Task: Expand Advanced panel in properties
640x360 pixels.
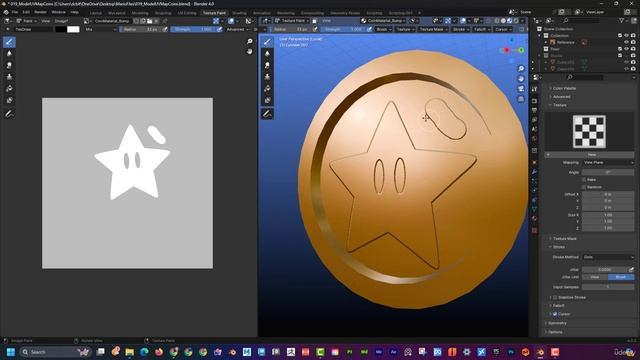Action: point(561,97)
